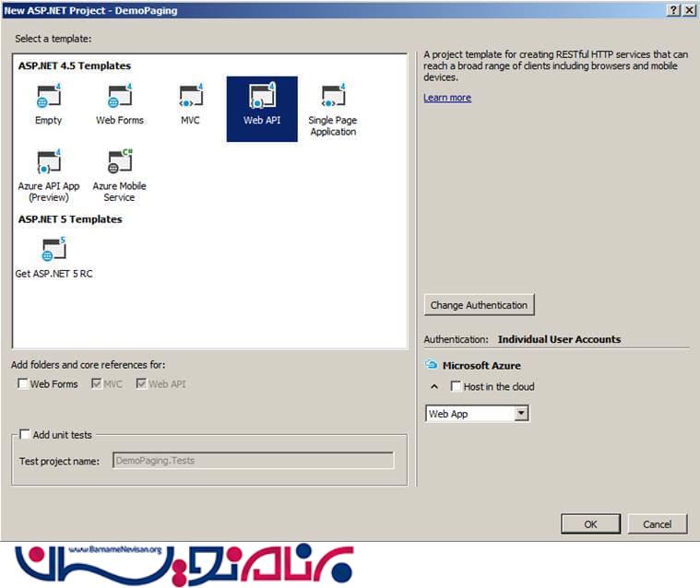The height and width of the screenshot is (588, 700).
Task: Select the Azure API App (Preview) template
Action: 48,175
